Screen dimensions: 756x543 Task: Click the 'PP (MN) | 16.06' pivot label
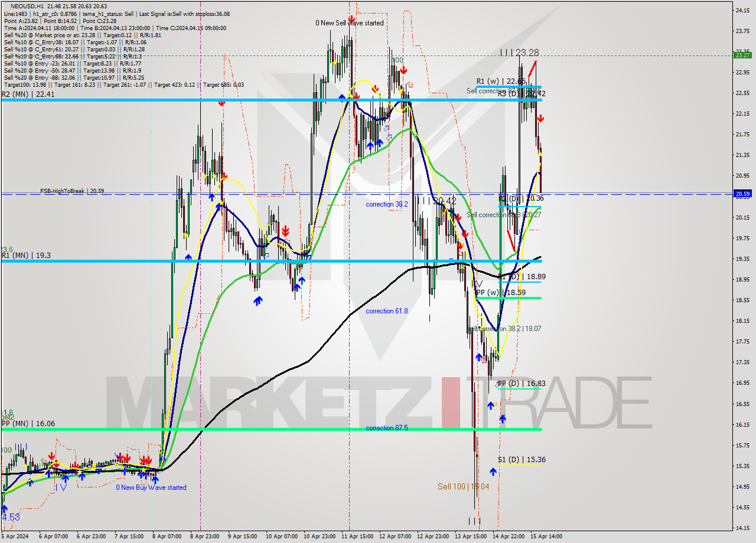pos(28,423)
